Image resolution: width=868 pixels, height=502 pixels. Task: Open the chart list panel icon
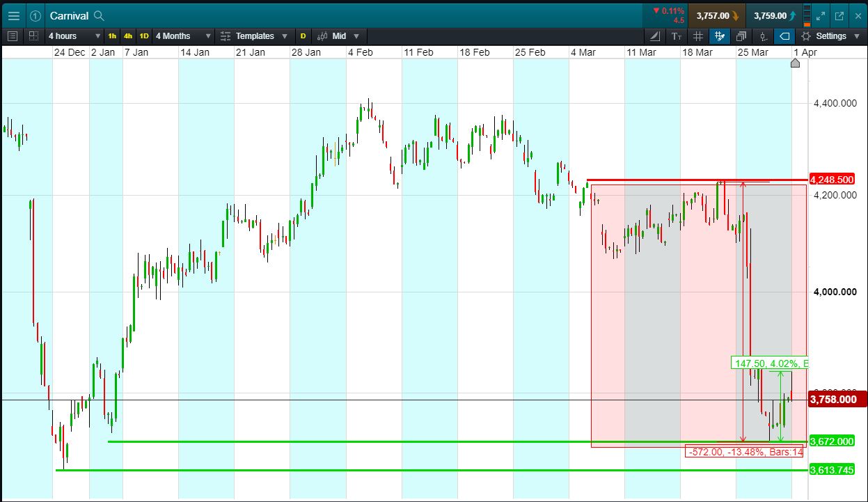12,36
